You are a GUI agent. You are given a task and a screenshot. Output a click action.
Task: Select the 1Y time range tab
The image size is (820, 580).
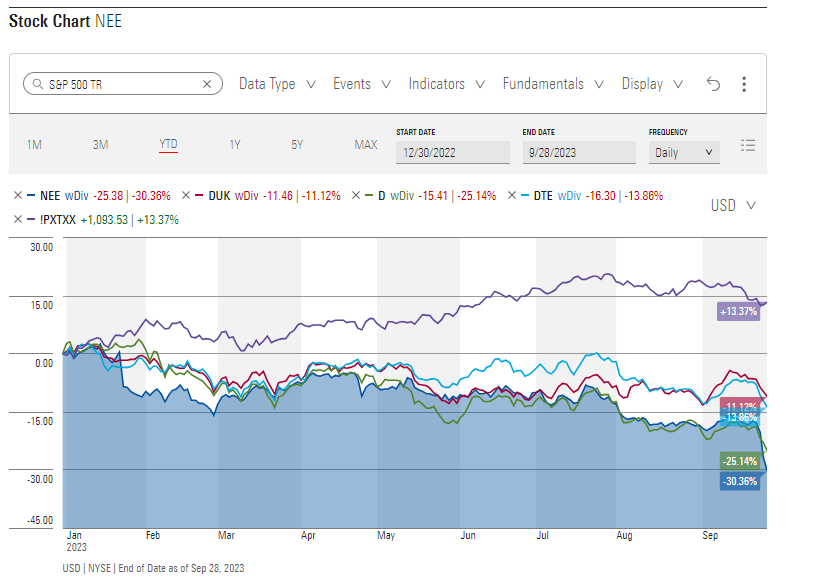[235, 145]
